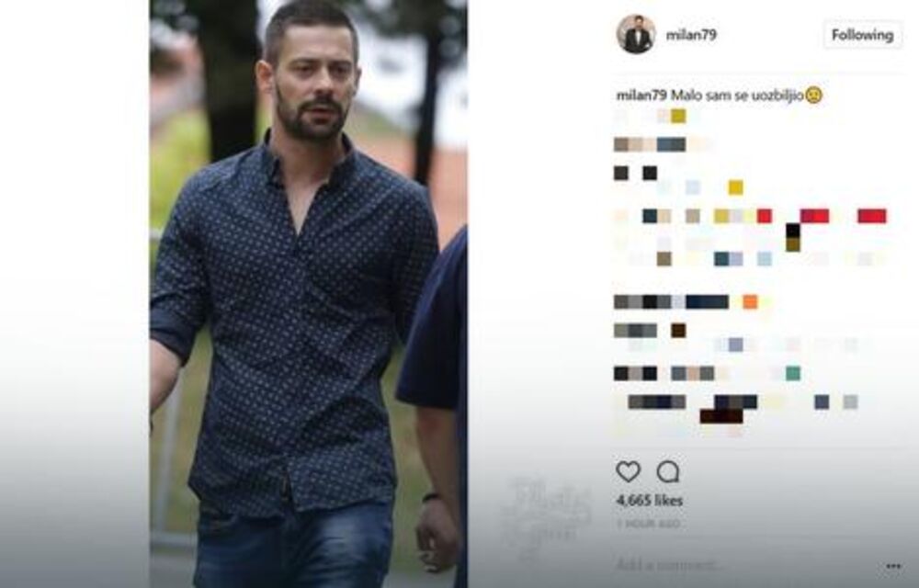The width and height of the screenshot is (919, 588).
Task: Open milan79 username in caption
Action: [x=641, y=95]
